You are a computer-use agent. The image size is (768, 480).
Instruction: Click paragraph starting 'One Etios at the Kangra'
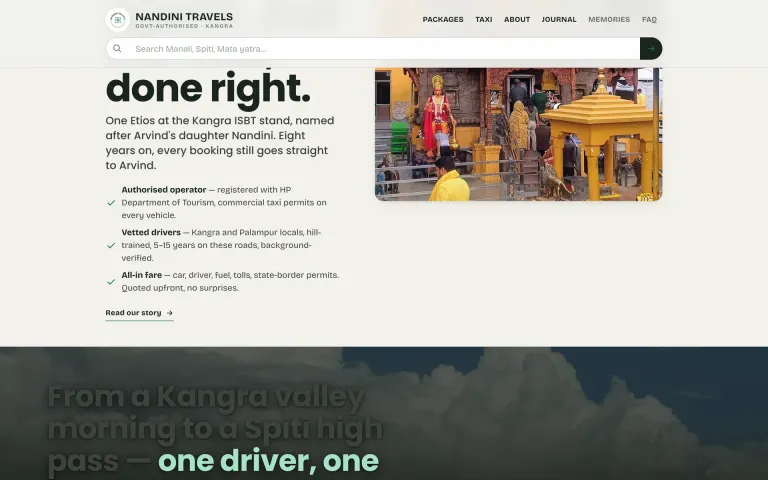point(220,143)
